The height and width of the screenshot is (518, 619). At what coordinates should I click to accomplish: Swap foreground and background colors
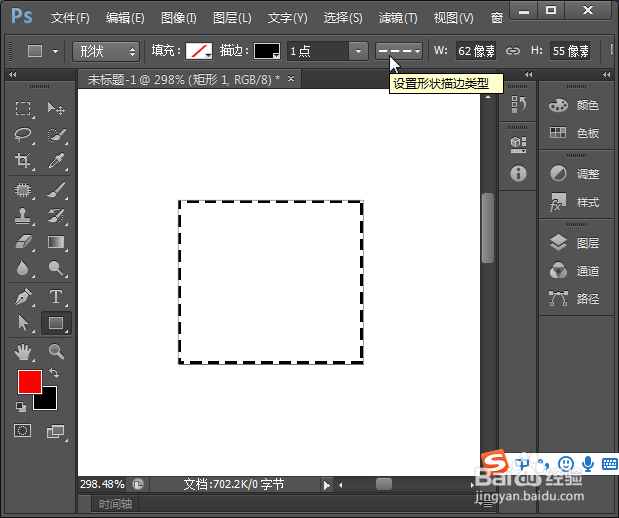tap(54, 373)
